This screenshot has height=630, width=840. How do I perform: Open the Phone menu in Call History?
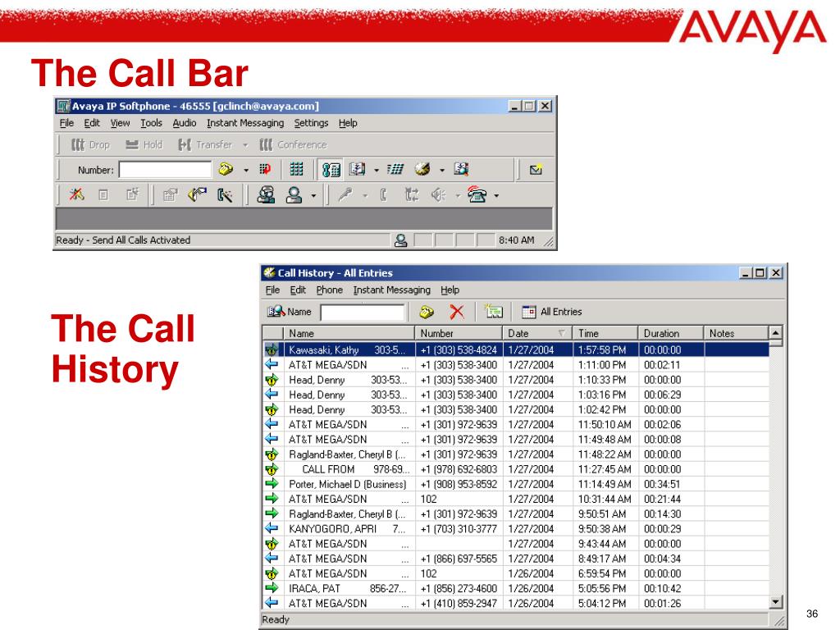[x=330, y=290]
